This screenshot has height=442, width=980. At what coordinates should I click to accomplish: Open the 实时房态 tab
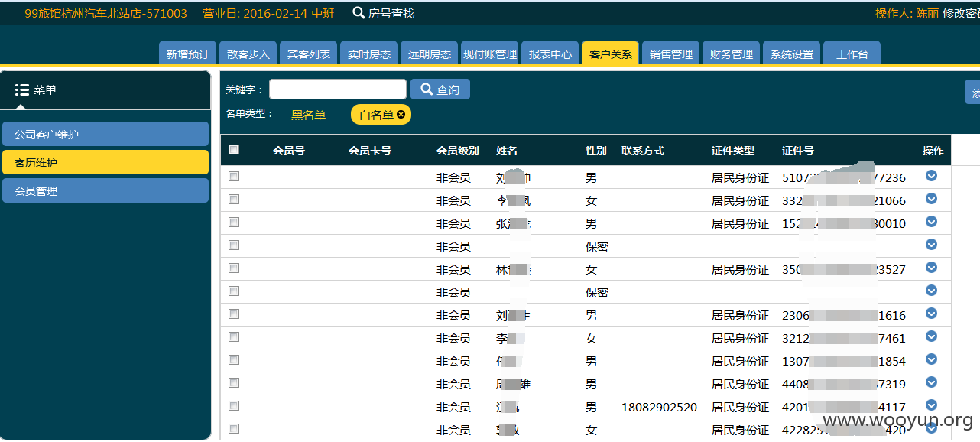pyautogui.click(x=369, y=54)
